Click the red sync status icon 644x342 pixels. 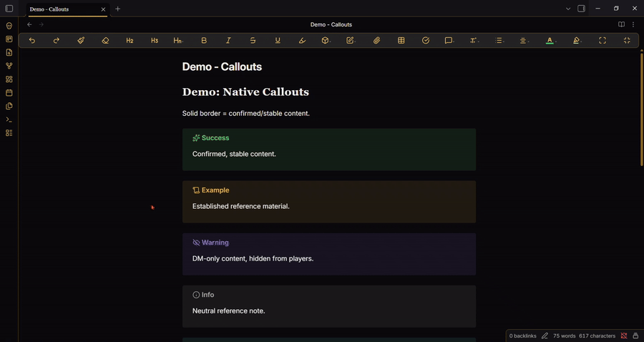coord(624,336)
